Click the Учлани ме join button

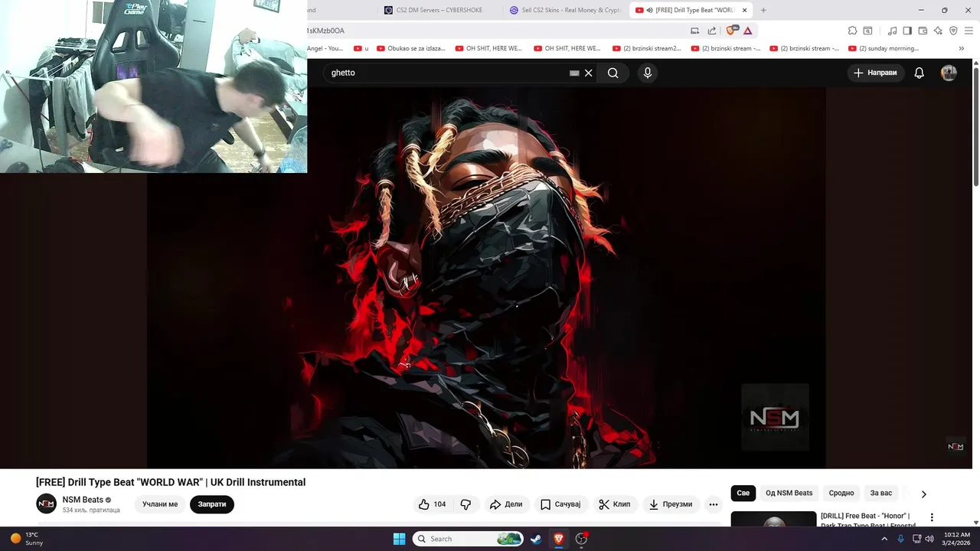point(160,504)
